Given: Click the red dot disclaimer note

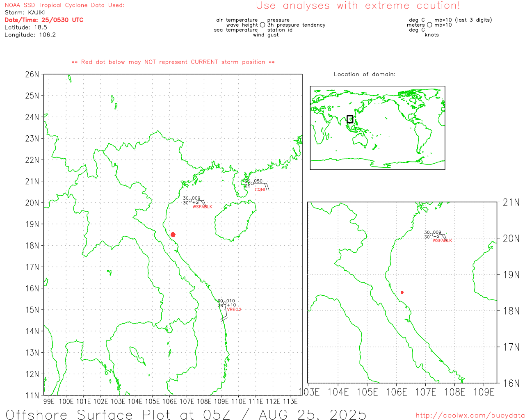Looking at the screenshot, I should (173, 62).
